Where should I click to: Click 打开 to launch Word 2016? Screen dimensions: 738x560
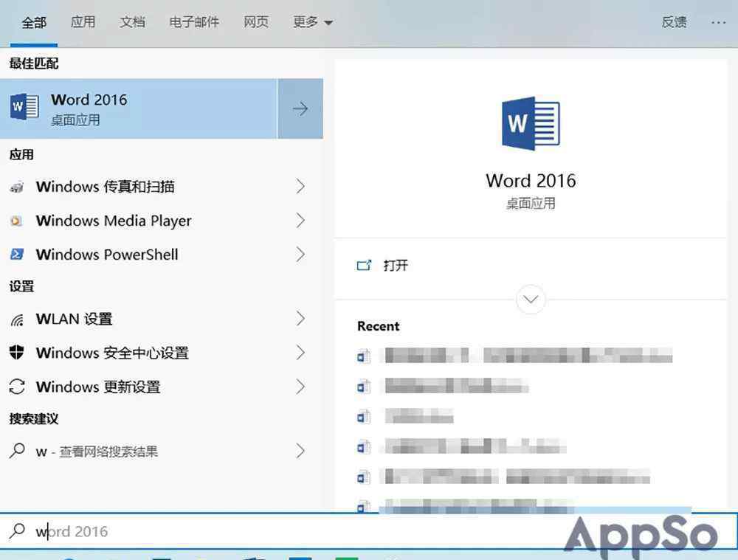(x=396, y=266)
